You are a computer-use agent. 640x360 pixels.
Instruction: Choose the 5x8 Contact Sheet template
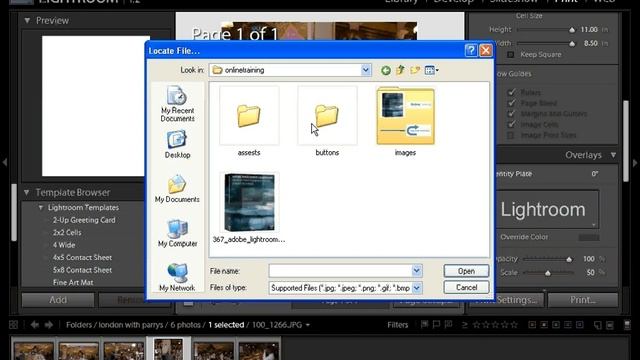pyautogui.click(x=82, y=270)
